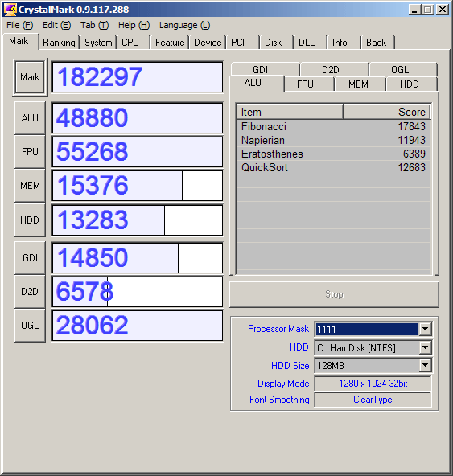Show the FPU results tab
Viewport: 453px width, 476px height.
[309, 84]
